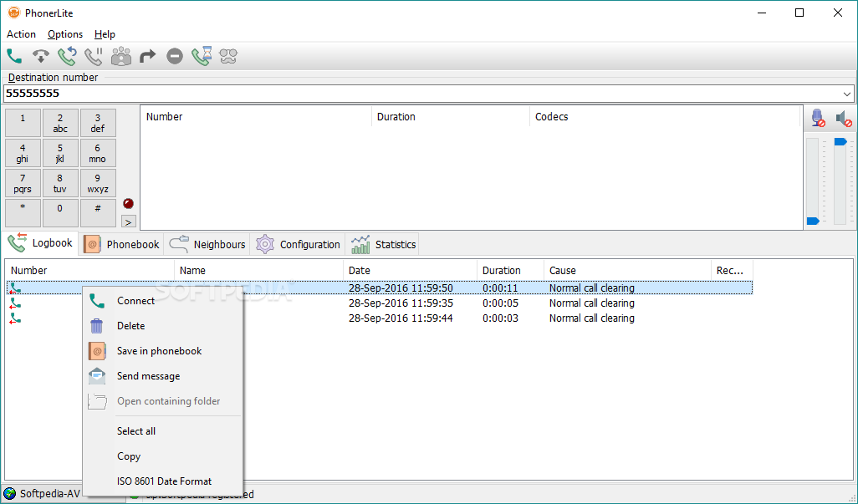Click call icon of 11:59:35 log entry
The image size is (858, 504).
coord(15,303)
